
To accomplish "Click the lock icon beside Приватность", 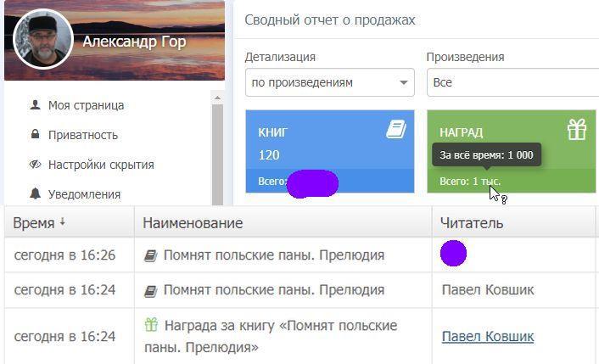I will (35, 134).
